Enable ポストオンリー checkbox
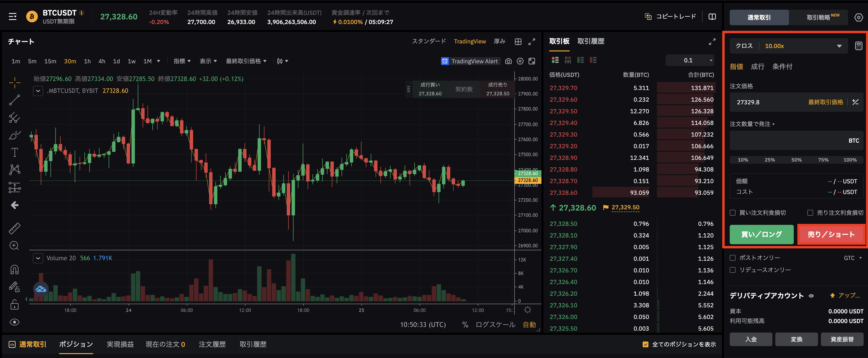 pos(733,258)
